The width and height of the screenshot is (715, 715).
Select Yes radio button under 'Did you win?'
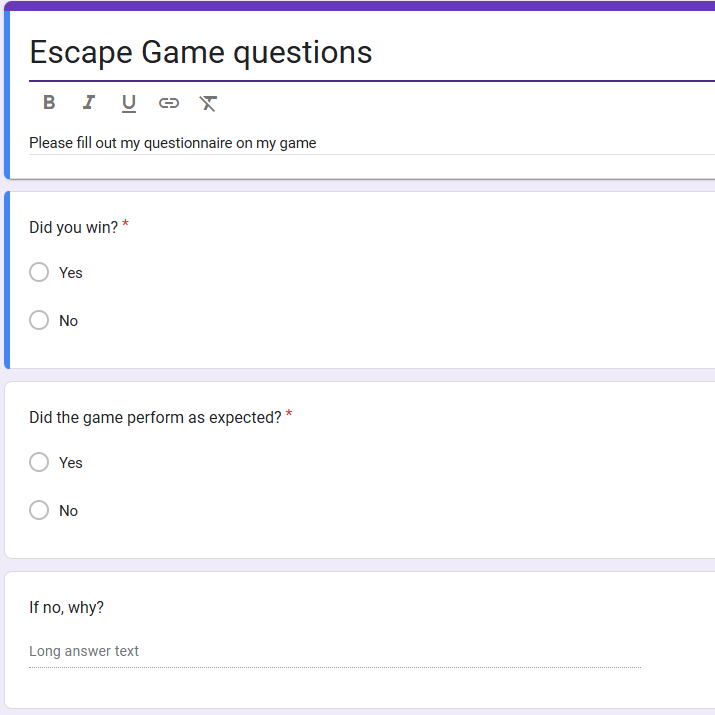[x=39, y=272]
